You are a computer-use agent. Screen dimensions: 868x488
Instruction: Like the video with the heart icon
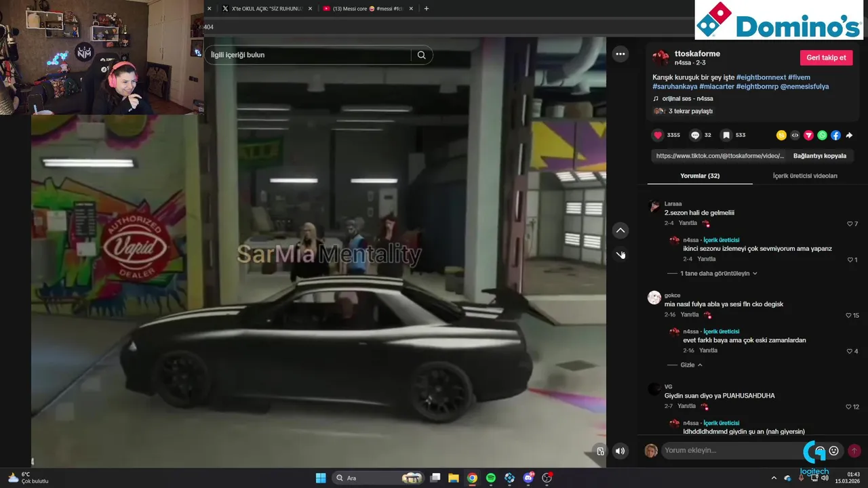click(657, 136)
